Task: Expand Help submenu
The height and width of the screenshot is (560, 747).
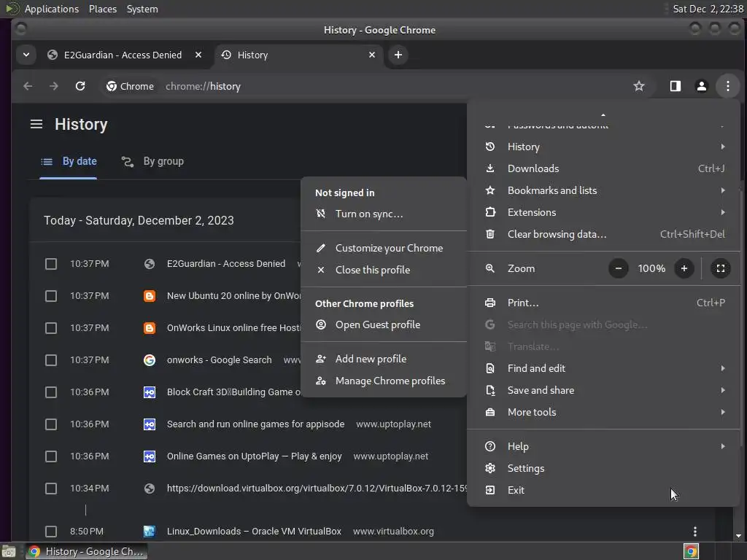Action: pos(603,447)
